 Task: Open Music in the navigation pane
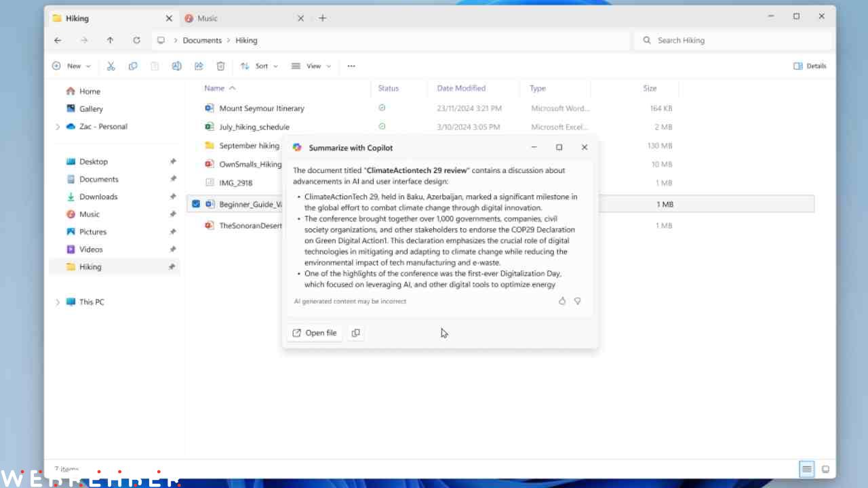click(x=89, y=214)
